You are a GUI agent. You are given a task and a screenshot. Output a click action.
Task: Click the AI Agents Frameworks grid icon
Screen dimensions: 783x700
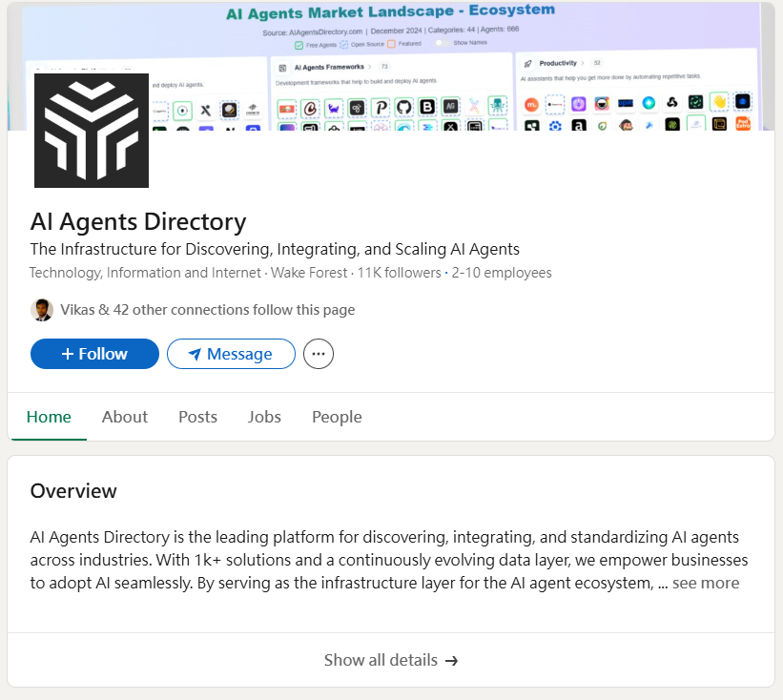(283, 67)
